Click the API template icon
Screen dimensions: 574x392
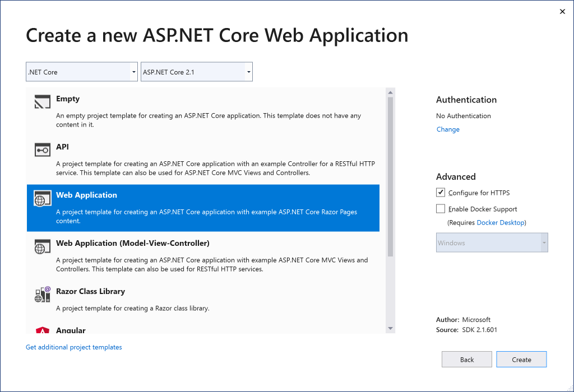(43, 150)
